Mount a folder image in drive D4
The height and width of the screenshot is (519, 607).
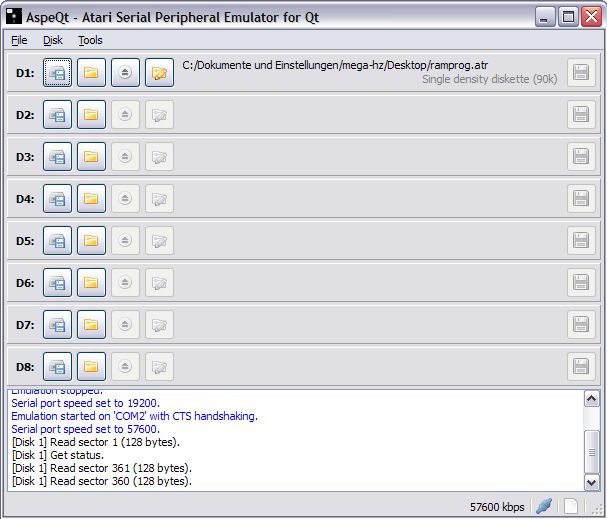(91, 199)
